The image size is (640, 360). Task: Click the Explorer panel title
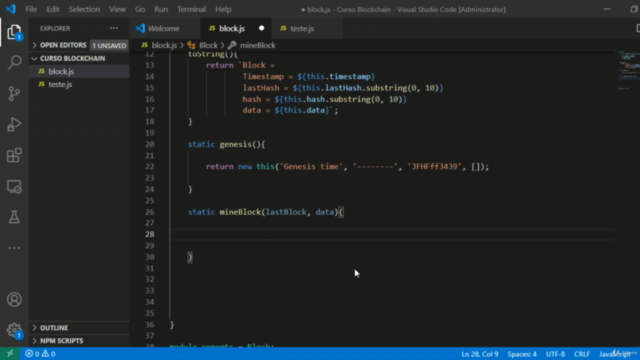click(x=55, y=28)
